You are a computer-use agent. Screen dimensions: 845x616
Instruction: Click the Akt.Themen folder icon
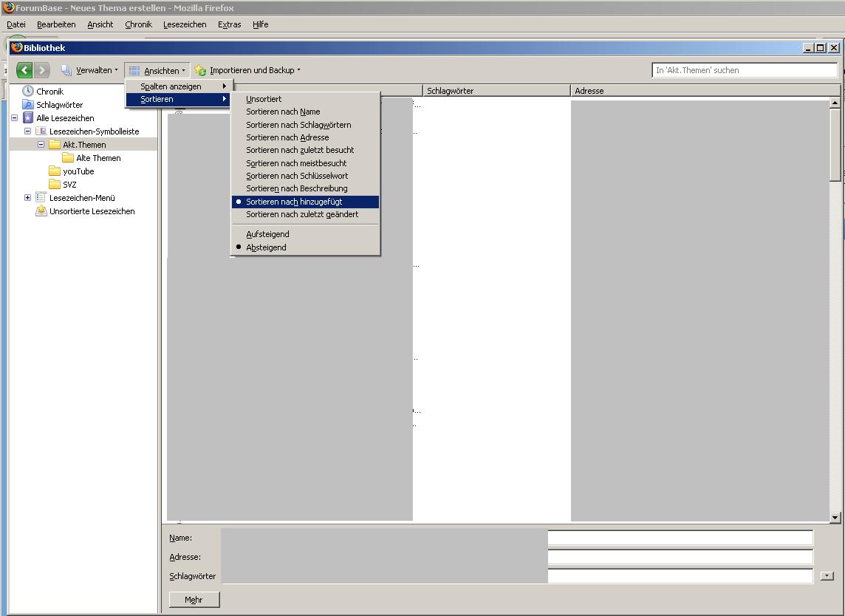[x=55, y=145]
